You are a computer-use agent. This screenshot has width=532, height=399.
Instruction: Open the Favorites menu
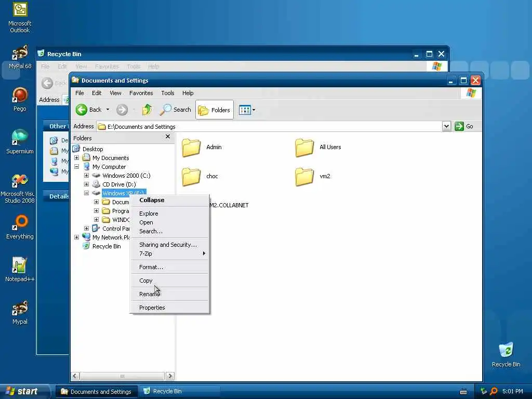[x=141, y=93]
